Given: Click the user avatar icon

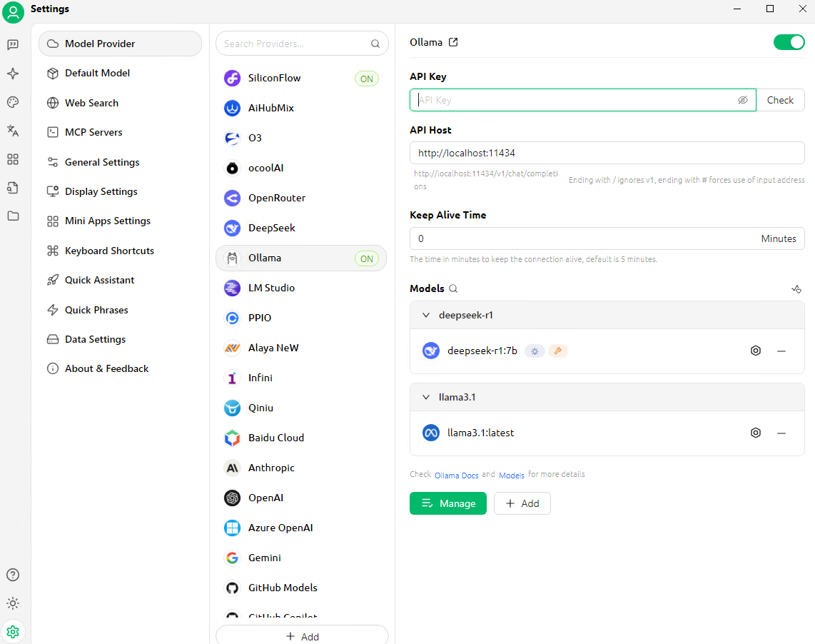Looking at the screenshot, I should click(13, 11).
